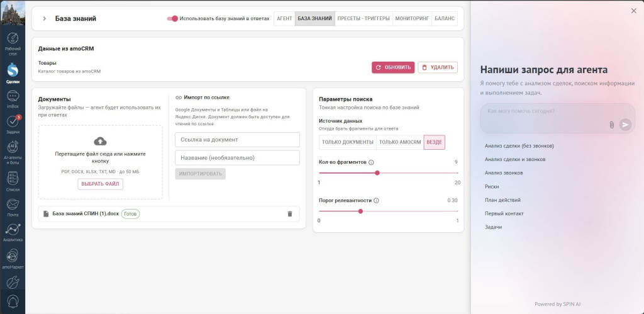Click the Обновить button
The image size is (644, 314).
[393, 67]
